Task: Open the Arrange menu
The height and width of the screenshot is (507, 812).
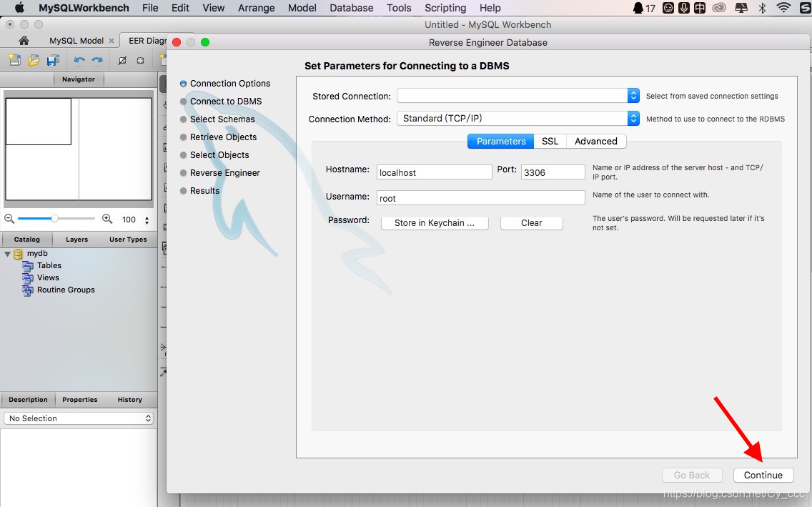Action: pyautogui.click(x=257, y=8)
